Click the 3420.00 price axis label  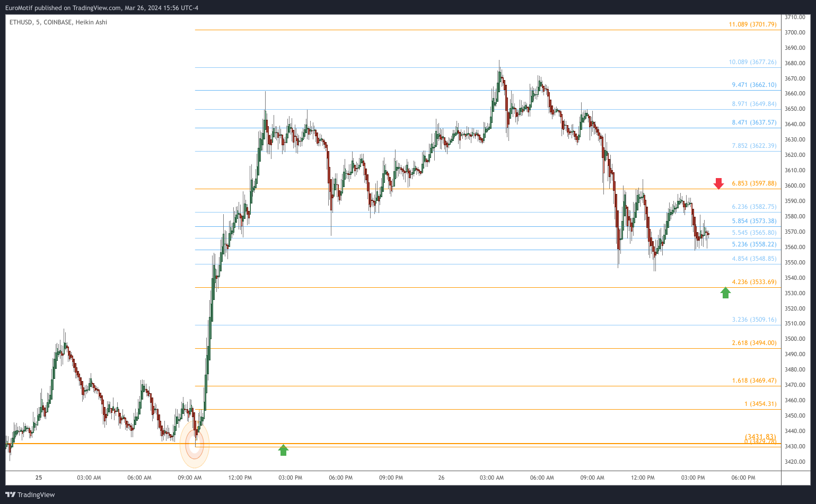point(795,462)
